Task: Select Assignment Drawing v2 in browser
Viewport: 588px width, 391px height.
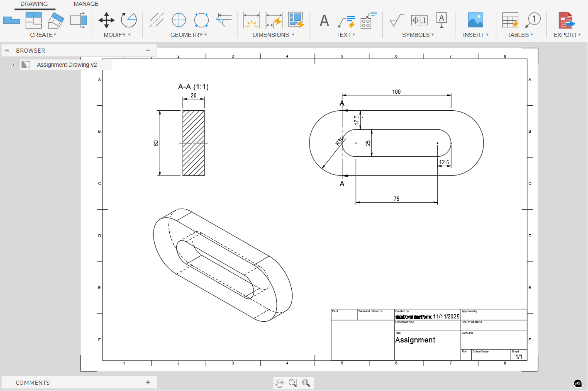Action: [66, 65]
